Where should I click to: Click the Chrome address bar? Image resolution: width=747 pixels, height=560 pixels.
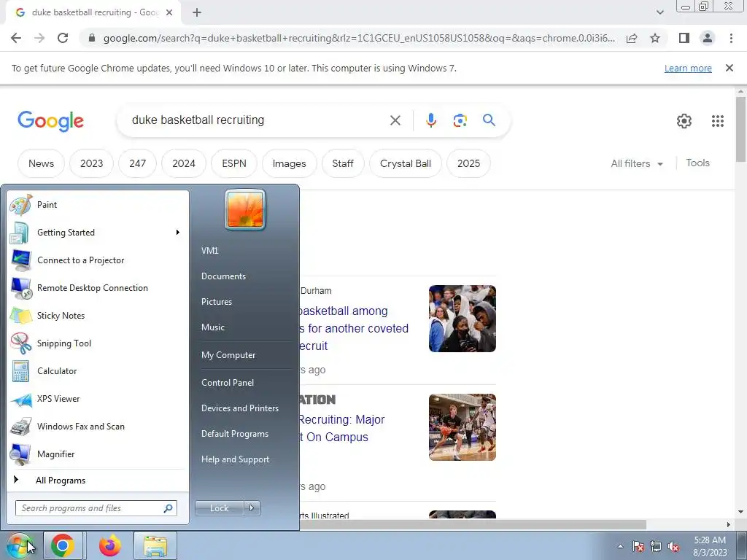click(x=358, y=38)
